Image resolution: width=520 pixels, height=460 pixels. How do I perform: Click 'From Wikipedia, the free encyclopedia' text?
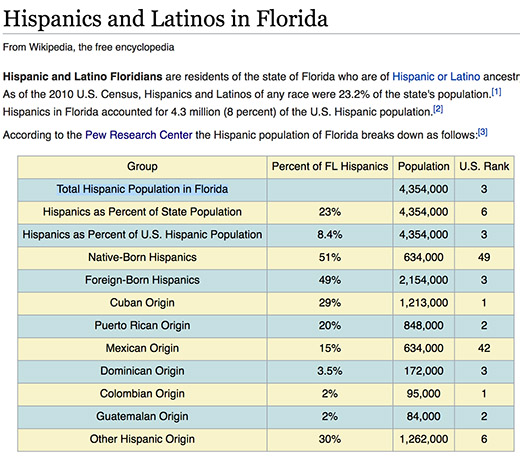[88, 47]
